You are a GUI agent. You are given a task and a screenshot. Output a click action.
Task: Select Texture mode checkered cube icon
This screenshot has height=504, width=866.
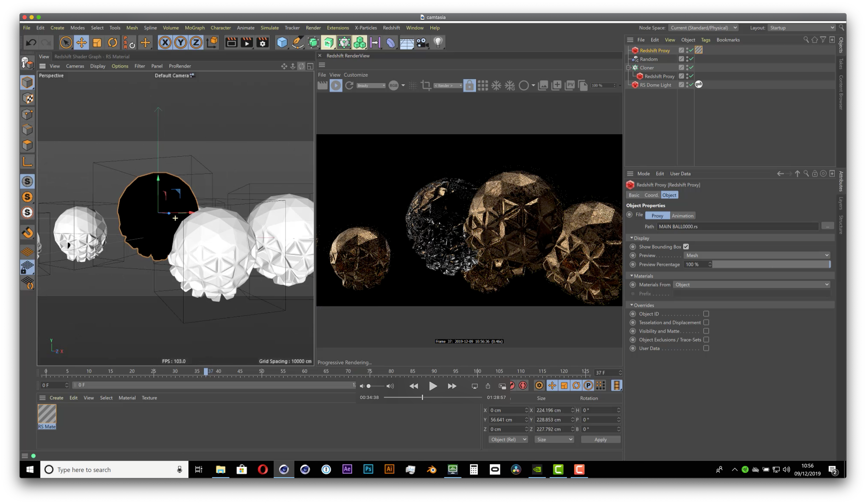pyautogui.click(x=28, y=98)
